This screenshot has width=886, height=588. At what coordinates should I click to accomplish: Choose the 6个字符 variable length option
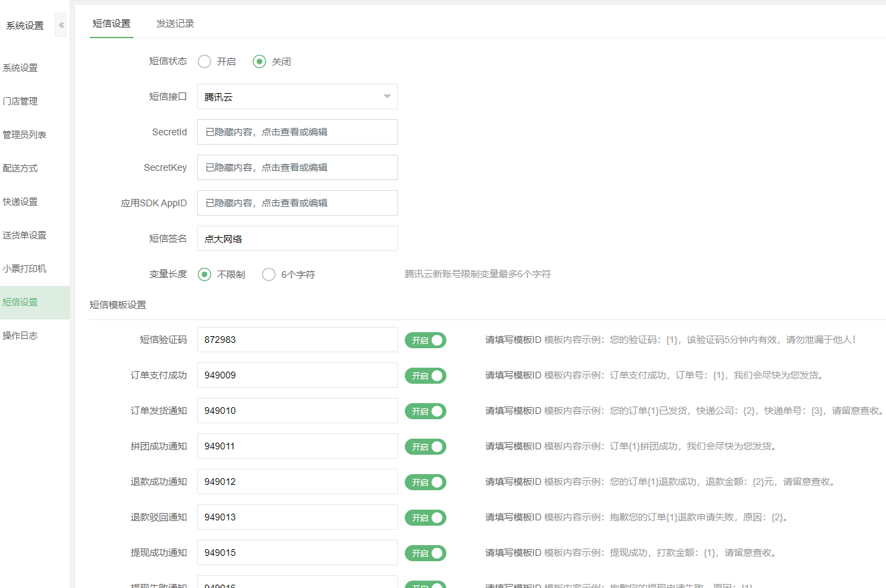(269, 275)
